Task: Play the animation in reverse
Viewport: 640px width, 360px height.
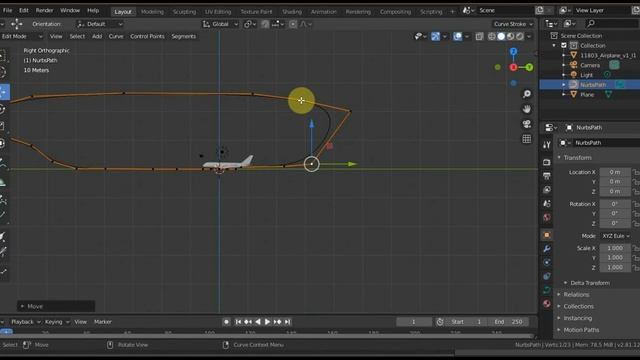Action: click(x=258, y=322)
